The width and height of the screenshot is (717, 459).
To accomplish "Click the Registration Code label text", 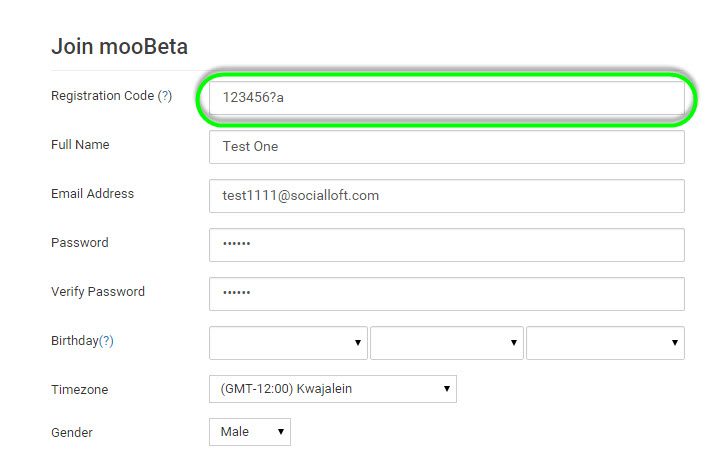I will (x=102, y=96).
